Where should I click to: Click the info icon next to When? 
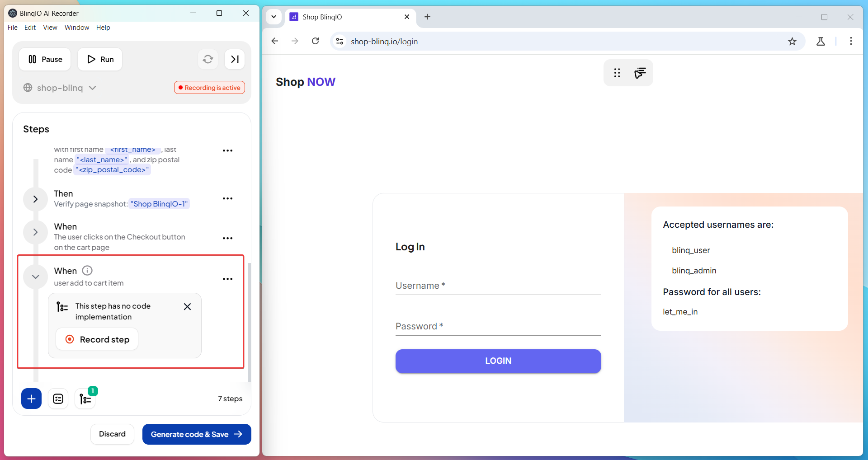click(87, 271)
